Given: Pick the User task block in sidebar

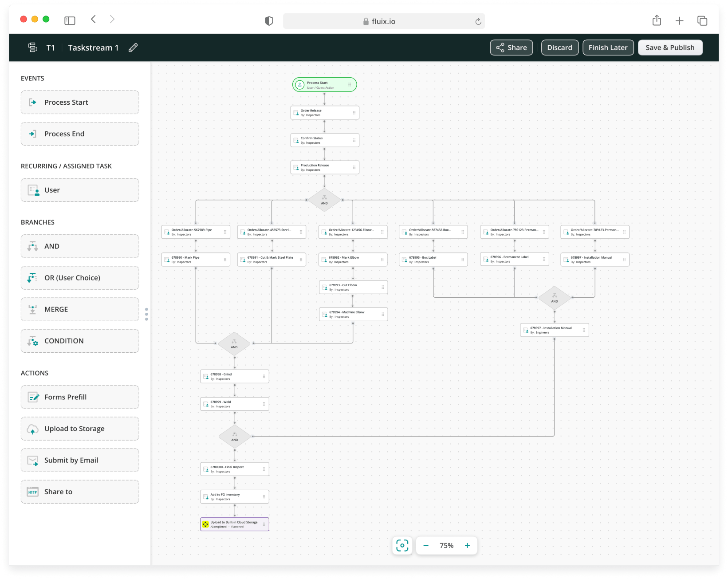Looking at the screenshot, I should pos(80,190).
